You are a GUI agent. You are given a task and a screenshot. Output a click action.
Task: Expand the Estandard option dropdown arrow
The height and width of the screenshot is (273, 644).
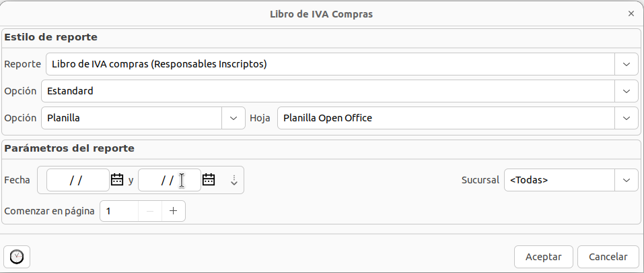[627, 90]
